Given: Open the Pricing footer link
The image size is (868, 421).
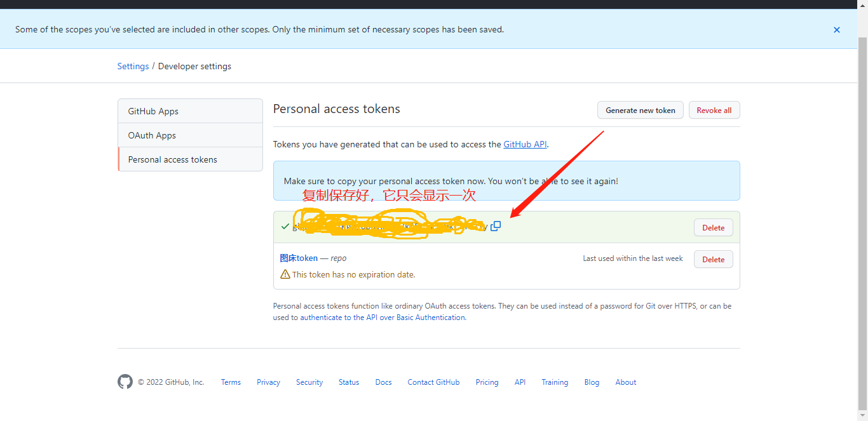Looking at the screenshot, I should 487,382.
